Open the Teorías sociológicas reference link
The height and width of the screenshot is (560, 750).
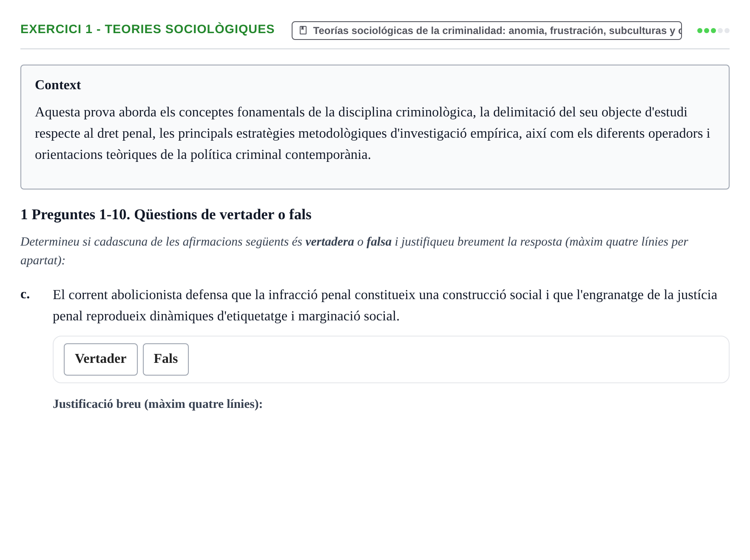(x=487, y=31)
